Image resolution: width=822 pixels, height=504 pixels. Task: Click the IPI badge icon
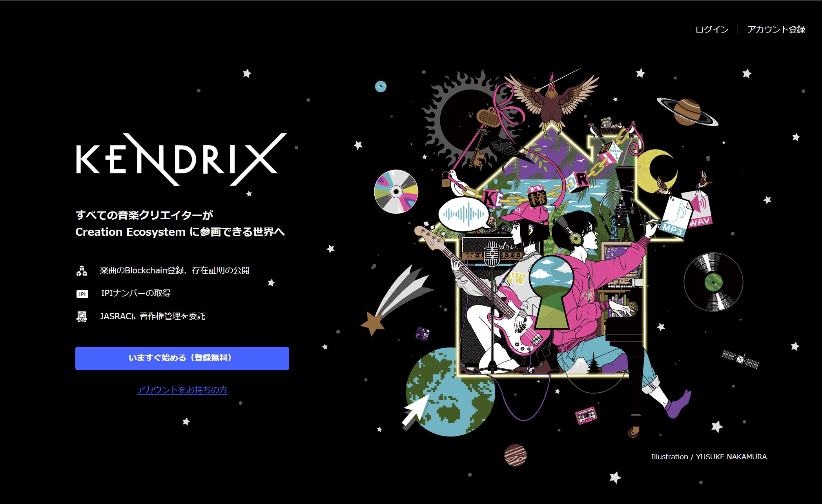(x=82, y=294)
